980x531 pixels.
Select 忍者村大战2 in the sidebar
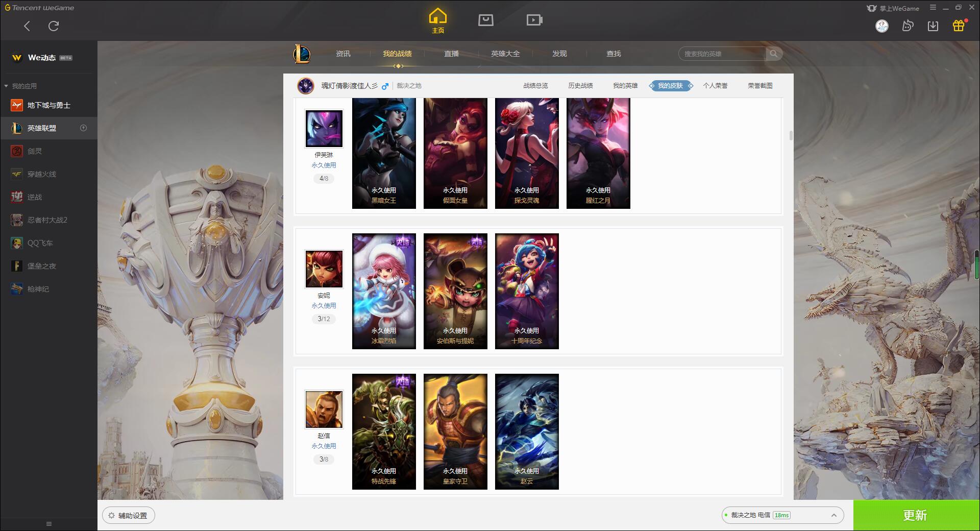pyautogui.click(x=48, y=220)
